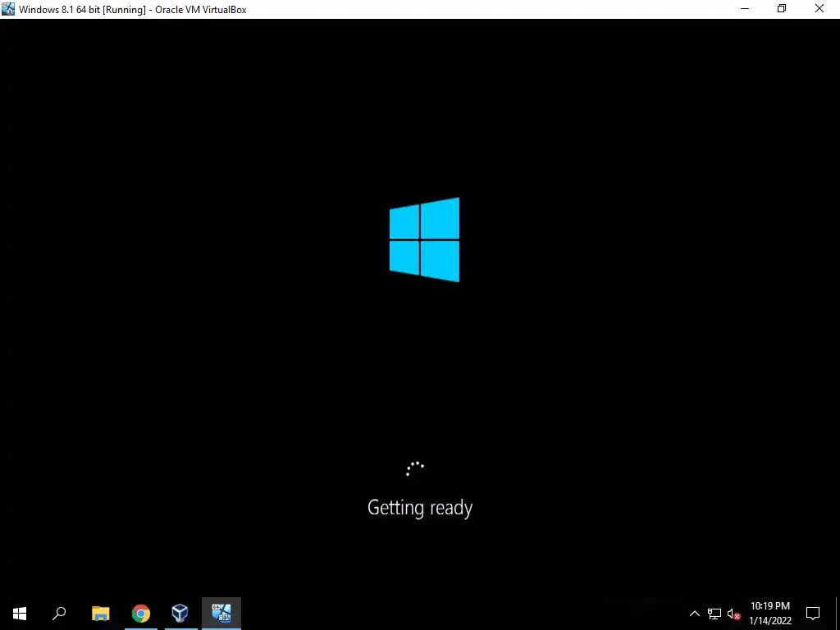This screenshot has height=630, width=840.
Task: Launch File Explorer from taskbar
Action: [x=101, y=614]
